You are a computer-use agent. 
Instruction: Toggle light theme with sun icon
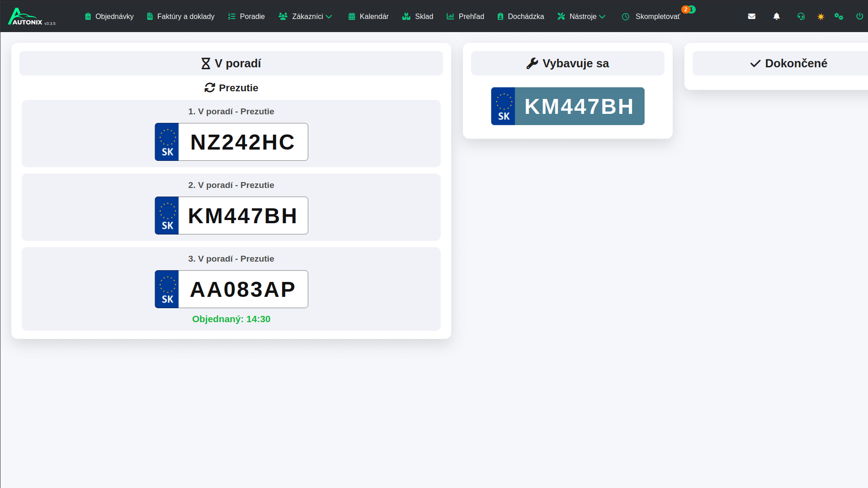pyautogui.click(x=821, y=17)
